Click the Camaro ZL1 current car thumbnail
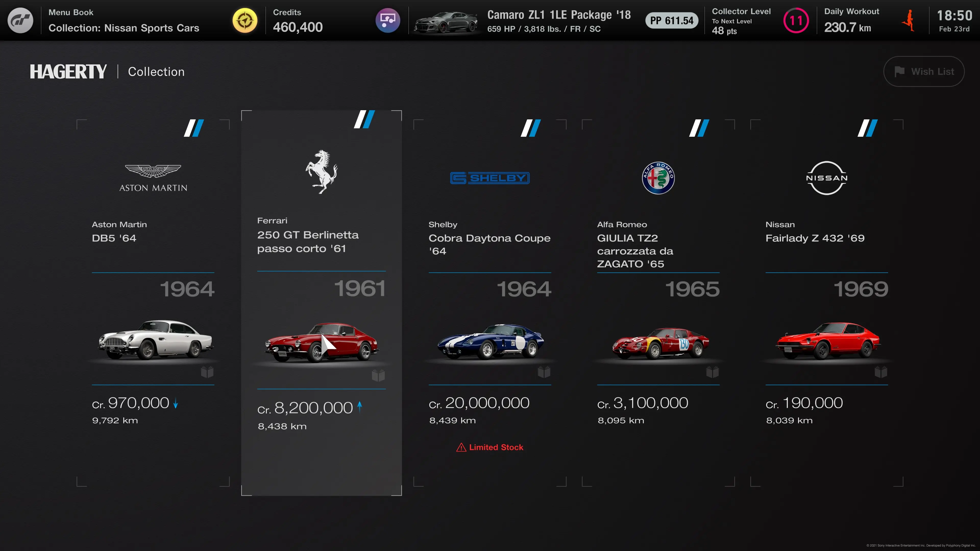980x551 pixels. pyautogui.click(x=446, y=22)
